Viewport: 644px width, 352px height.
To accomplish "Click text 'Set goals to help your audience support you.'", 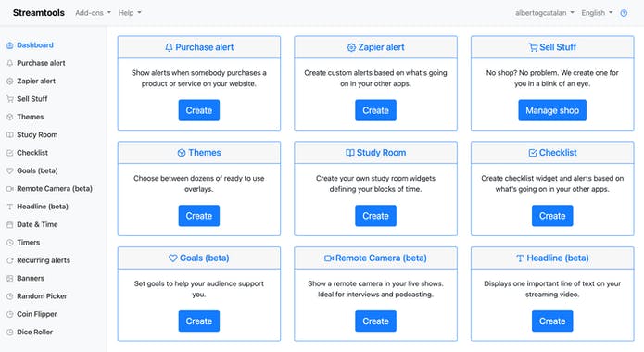I will [199, 289].
